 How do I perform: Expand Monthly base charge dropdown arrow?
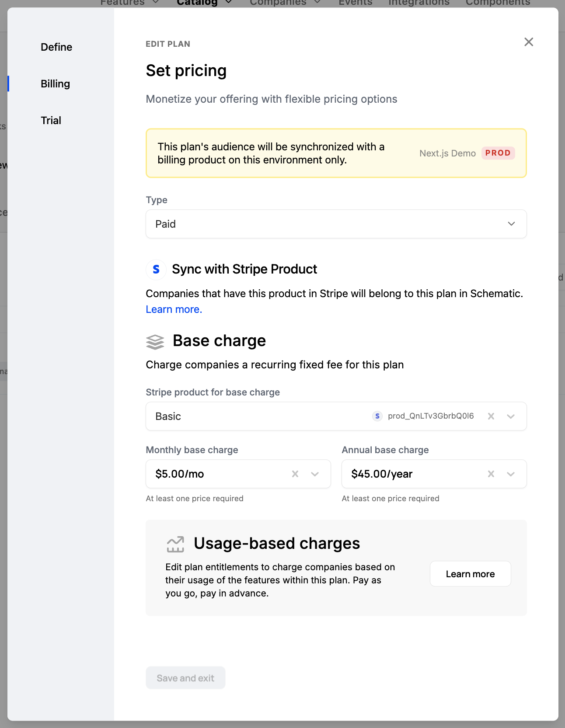(x=315, y=474)
